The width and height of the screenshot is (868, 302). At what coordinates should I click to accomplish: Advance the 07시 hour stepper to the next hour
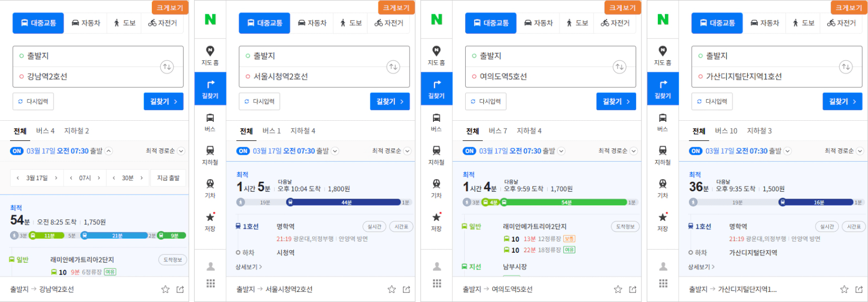(x=98, y=178)
